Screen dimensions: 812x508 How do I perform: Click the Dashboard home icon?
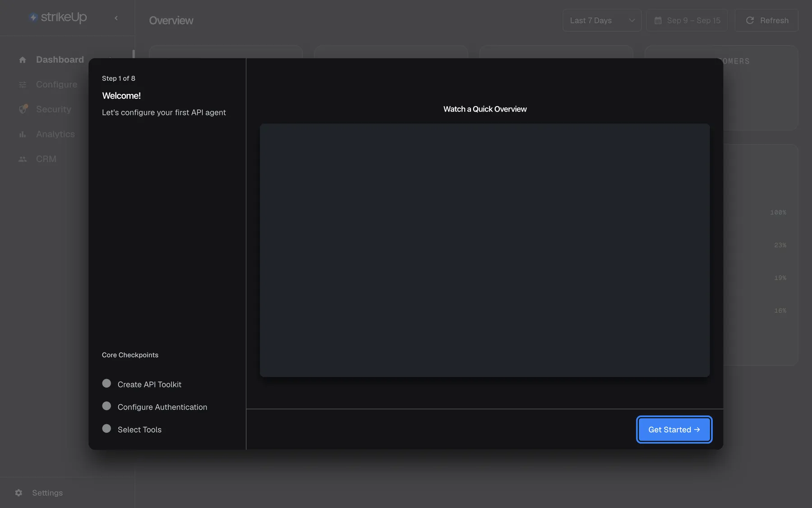(23, 60)
